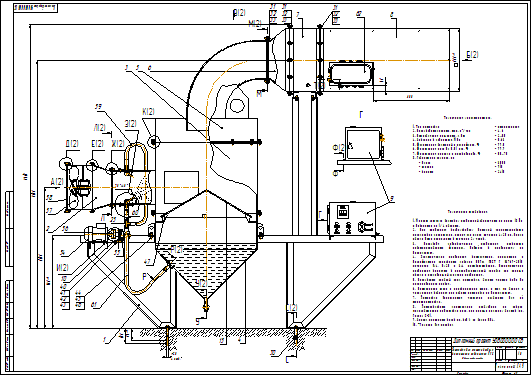This screenshot has height=375, width=531.
Task: Click the К(2) detail label
Action: pyautogui.click(x=149, y=112)
